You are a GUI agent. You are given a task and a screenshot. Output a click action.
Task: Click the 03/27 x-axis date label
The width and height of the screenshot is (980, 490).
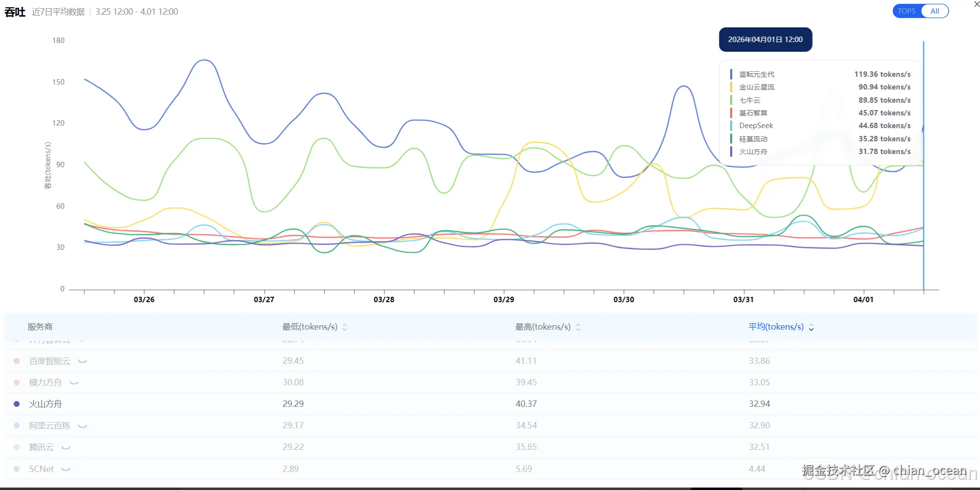pos(264,299)
